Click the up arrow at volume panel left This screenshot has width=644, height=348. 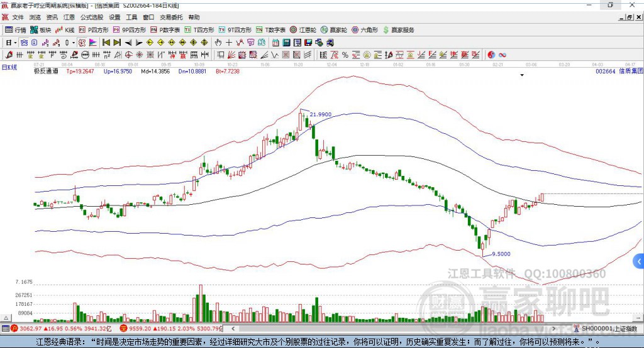point(6,318)
